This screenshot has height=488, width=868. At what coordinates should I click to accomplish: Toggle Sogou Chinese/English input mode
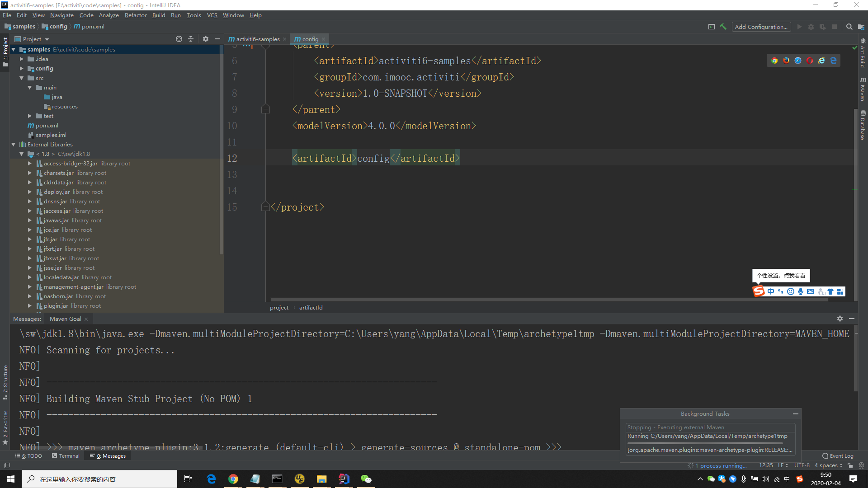click(771, 291)
